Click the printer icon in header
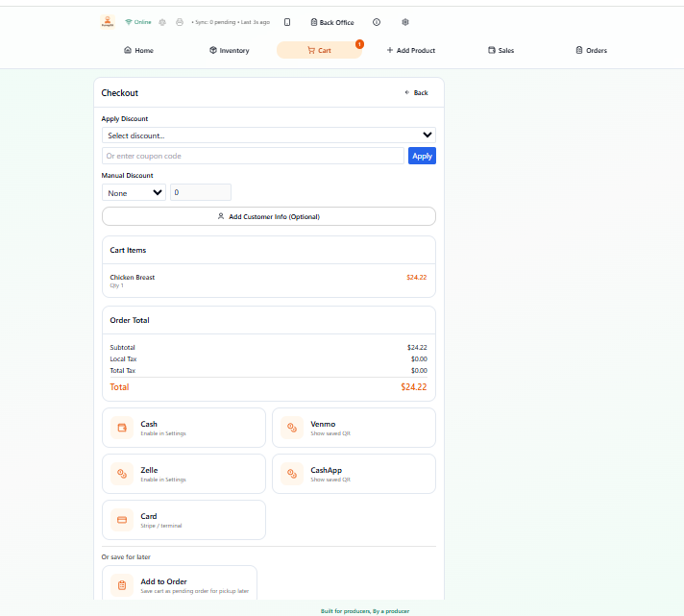The width and height of the screenshot is (684, 616). pos(180,22)
